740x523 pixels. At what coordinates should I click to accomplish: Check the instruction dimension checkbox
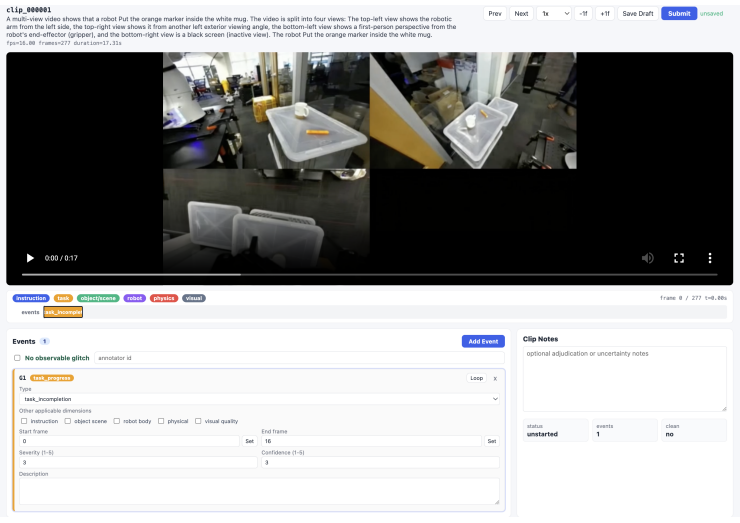point(24,421)
